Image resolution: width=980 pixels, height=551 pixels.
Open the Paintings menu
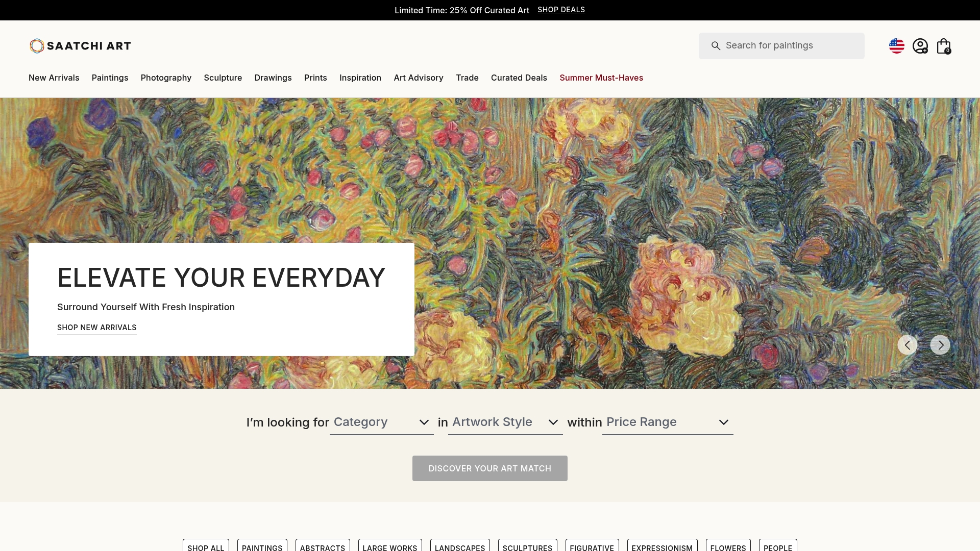click(x=110, y=78)
